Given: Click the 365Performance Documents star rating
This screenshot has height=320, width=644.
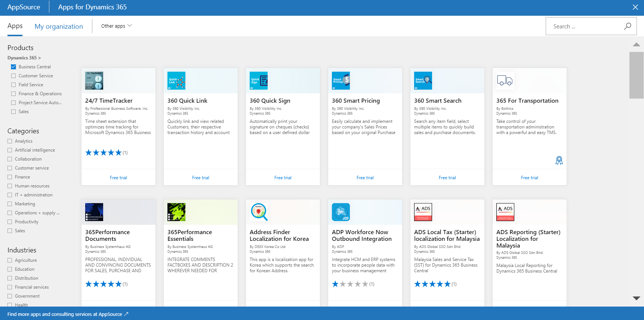Looking at the screenshot, I should 104,284.
